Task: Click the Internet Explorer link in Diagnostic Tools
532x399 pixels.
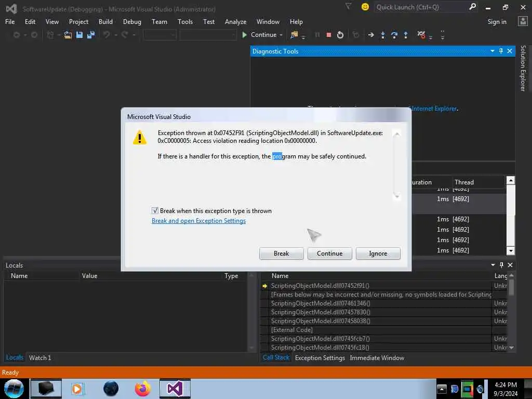Action: pyautogui.click(x=434, y=109)
